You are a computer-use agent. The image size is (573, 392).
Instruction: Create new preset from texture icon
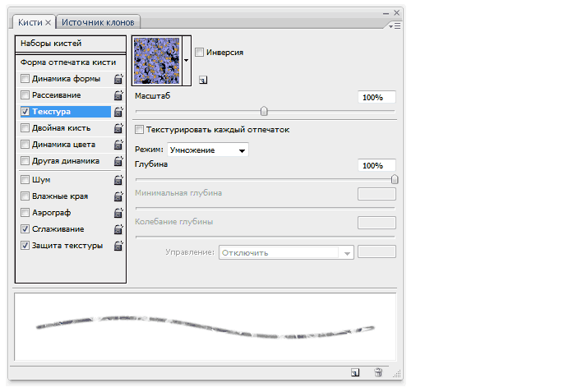point(202,80)
